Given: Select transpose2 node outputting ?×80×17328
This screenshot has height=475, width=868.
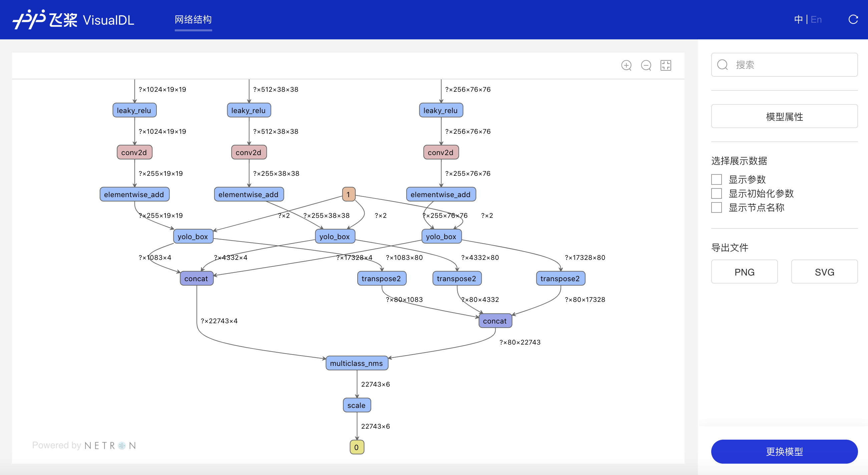Looking at the screenshot, I should pyautogui.click(x=560, y=279).
